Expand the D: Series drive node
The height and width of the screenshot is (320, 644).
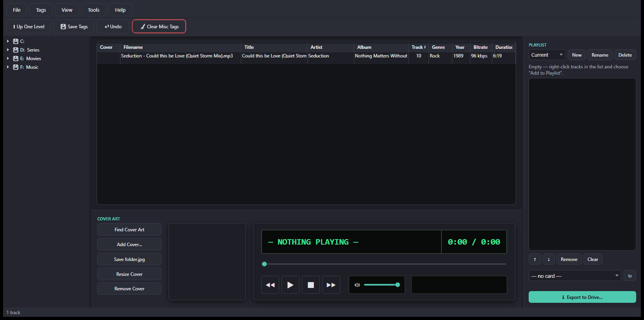[x=8, y=50]
